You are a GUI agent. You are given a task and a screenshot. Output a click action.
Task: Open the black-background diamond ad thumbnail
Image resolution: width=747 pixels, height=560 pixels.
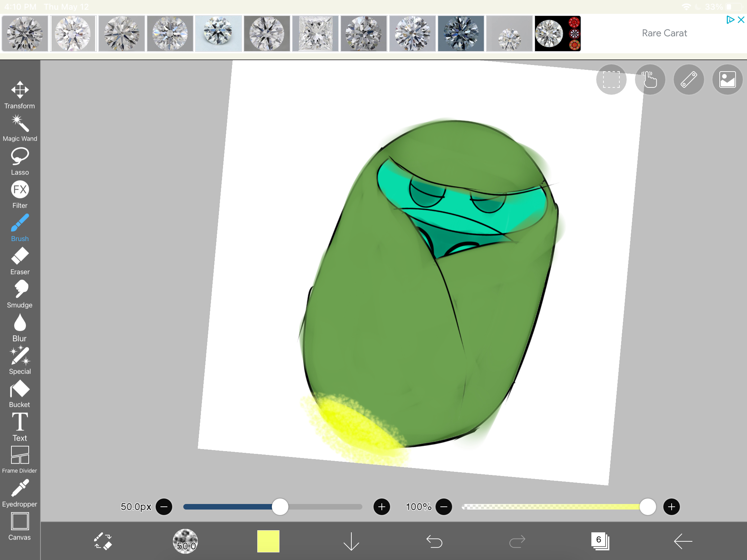pyautogui.click(x=557, y=34)
